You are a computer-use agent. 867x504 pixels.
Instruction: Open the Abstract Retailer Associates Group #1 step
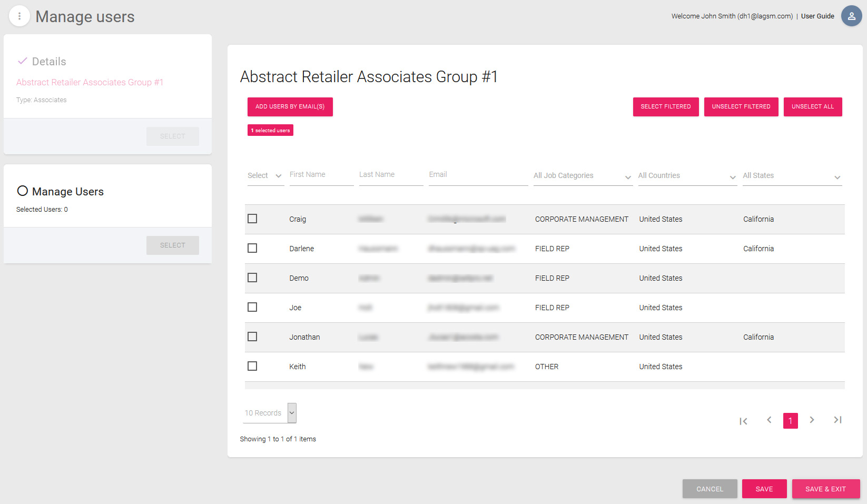coord(90,82)
